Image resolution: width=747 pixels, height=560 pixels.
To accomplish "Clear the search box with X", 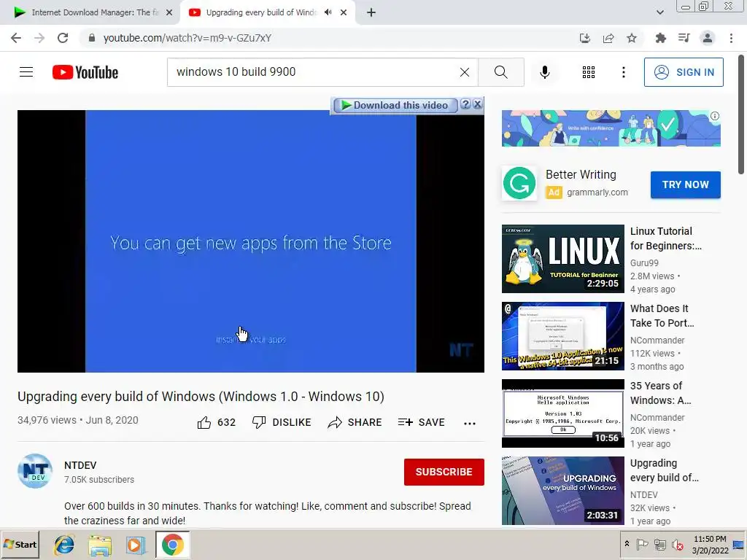I will [x=465, y=72].
